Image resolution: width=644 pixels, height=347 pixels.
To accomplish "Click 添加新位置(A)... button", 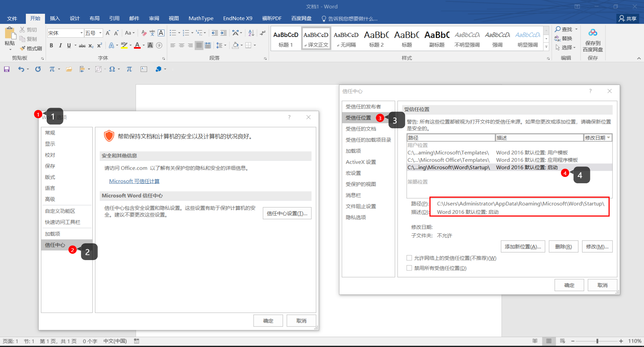I will pyautogui.click(x=523, y=247).
